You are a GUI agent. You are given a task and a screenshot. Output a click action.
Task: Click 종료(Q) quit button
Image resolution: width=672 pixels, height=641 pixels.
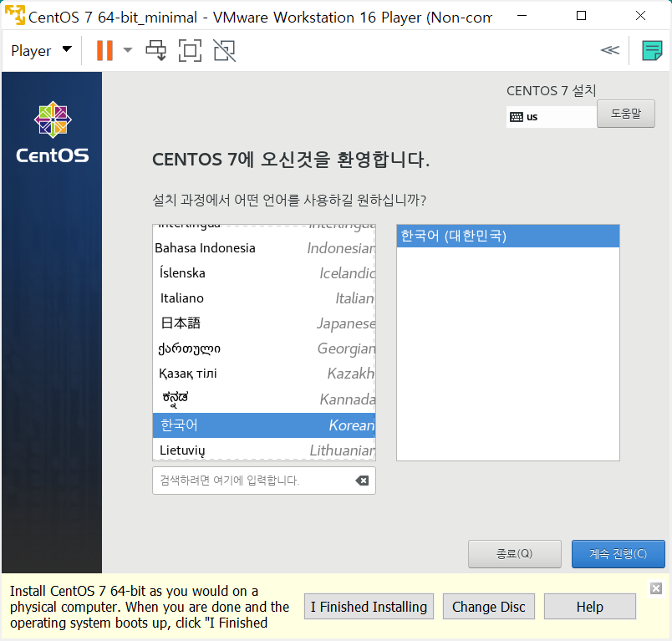[x=514, y=553]
